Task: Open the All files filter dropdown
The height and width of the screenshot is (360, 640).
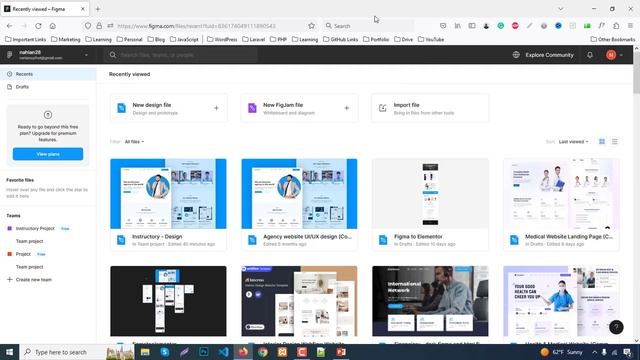Action: [134, 142]
